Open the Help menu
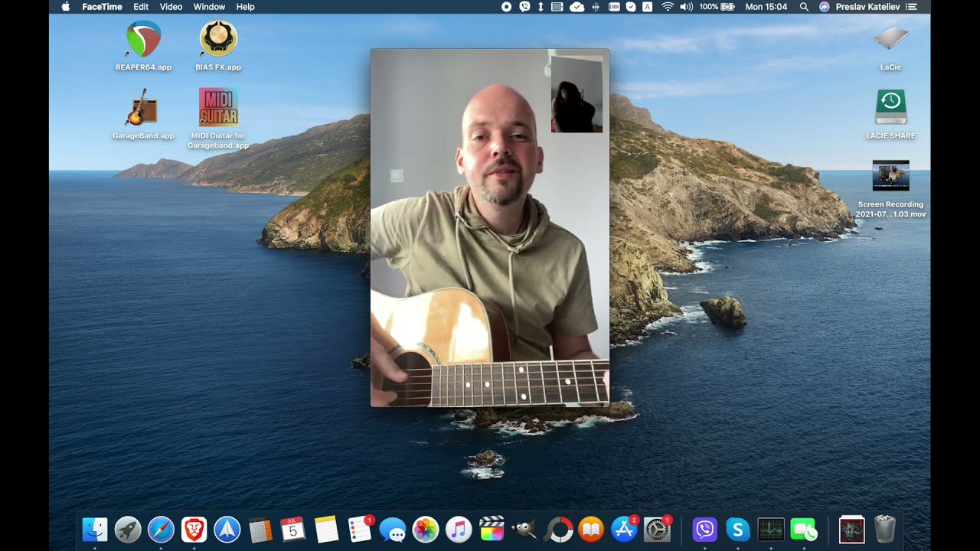 point(245,7)
